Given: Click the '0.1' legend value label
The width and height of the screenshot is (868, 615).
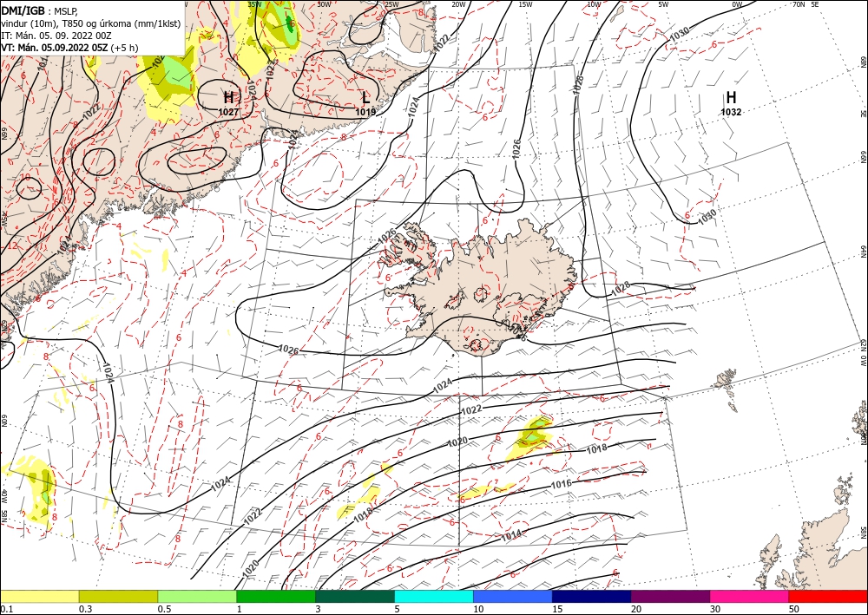Looking at the screenshot, I should [5, 609].
